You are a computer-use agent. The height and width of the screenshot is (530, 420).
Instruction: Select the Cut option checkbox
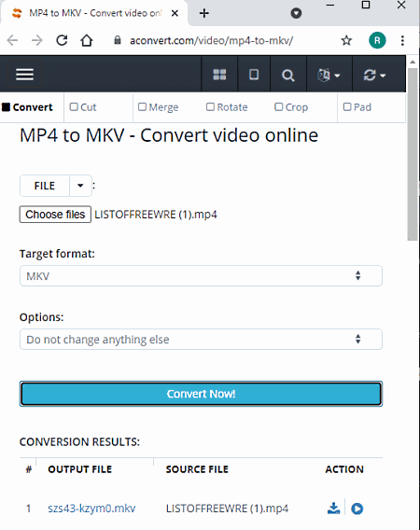tap(83, 107)
